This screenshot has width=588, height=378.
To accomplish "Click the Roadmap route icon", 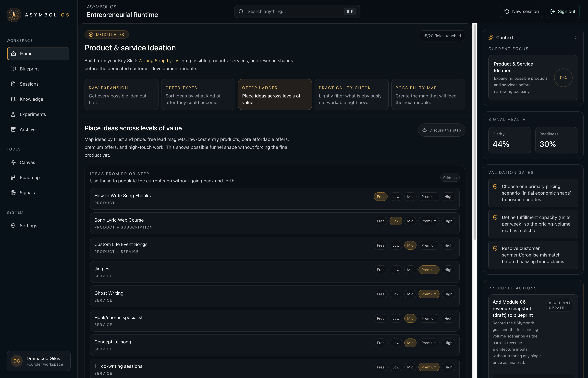I will tap(13, 177).
